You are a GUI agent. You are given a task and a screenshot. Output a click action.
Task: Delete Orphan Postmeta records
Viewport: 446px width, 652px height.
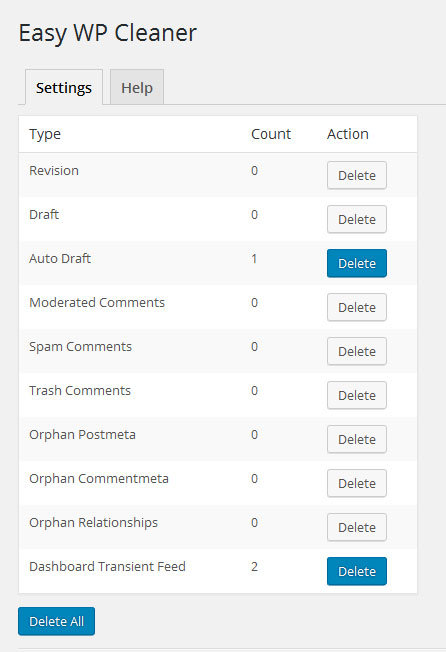tap(357, 440)
